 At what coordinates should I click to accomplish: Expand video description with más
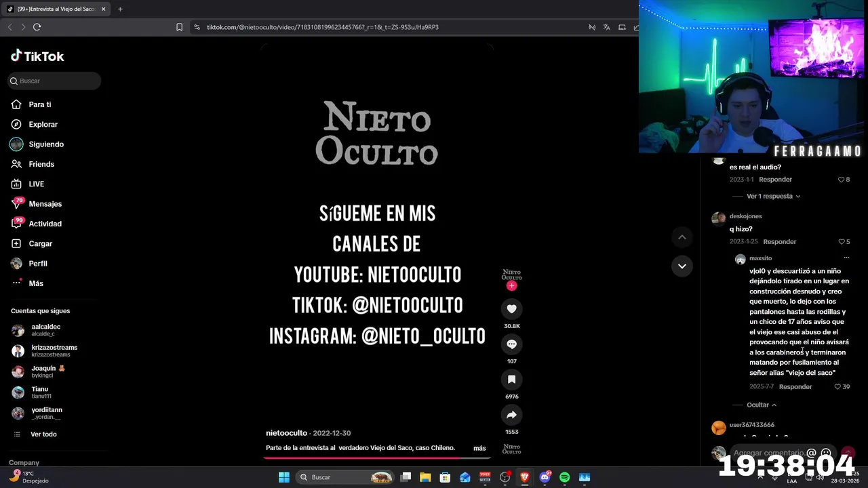(479, 448)
